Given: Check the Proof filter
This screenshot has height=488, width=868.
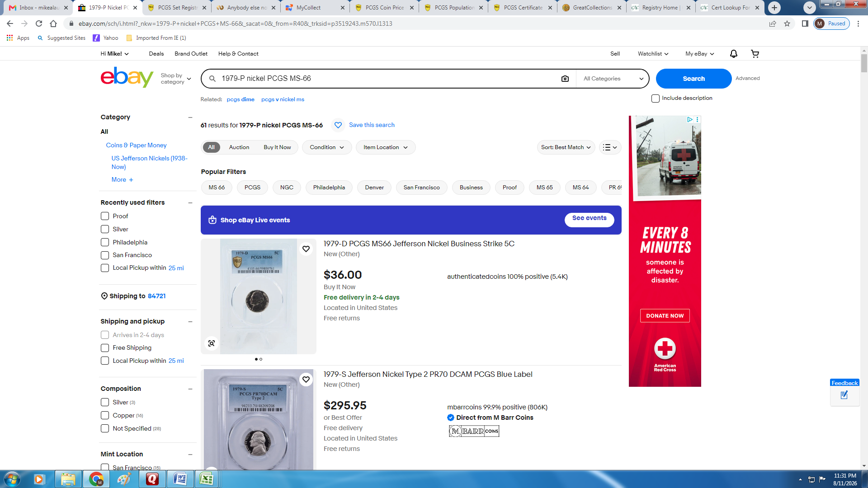Looking at the screenshot, I should point(105,216).
